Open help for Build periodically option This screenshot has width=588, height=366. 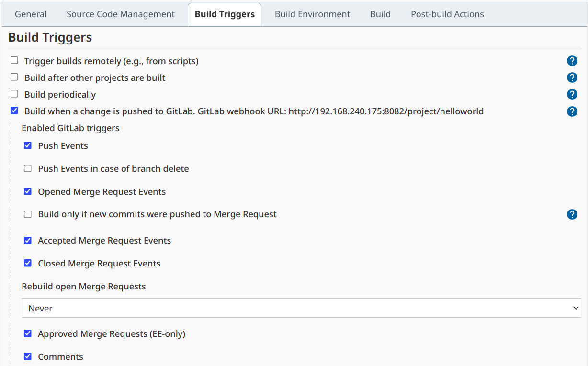point(572,94)
